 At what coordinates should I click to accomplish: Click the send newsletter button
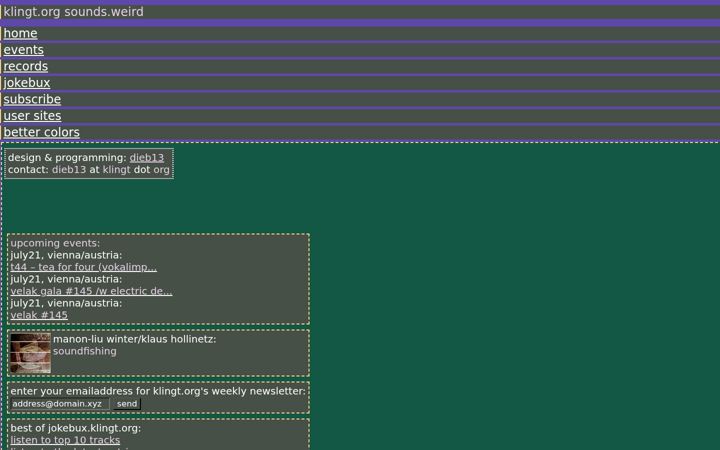coord(127,404)
